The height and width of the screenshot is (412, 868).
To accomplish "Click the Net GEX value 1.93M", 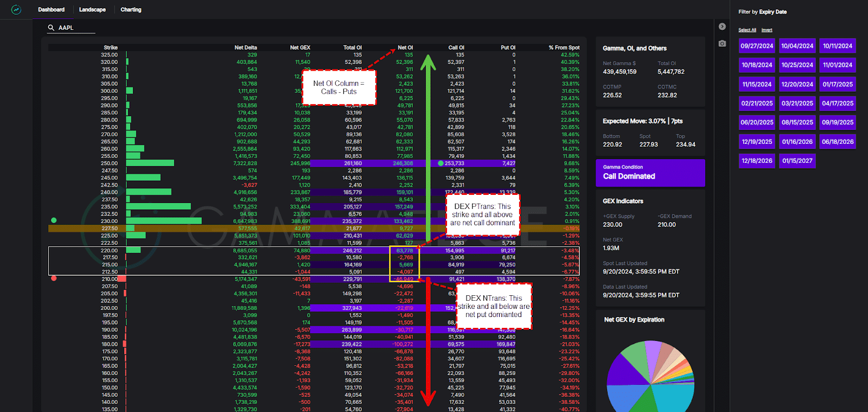I will click(x=611, y=248).
